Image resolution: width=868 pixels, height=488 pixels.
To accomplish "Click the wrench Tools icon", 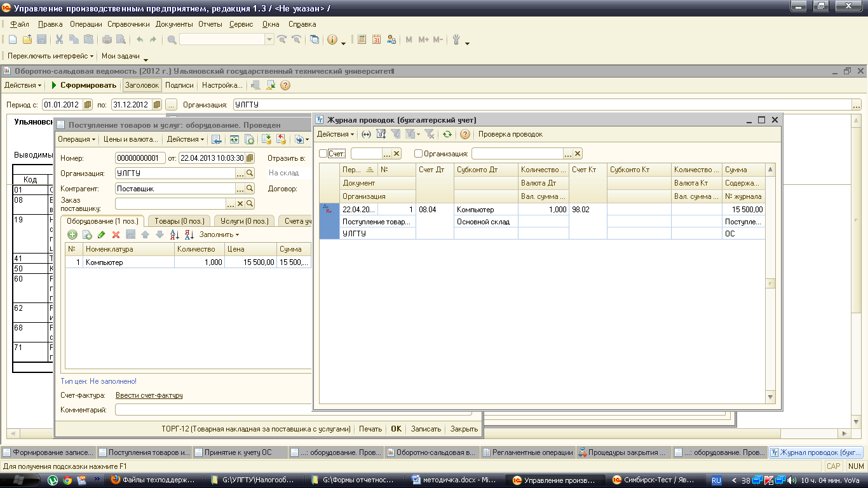I will click(x=456, y=39).
